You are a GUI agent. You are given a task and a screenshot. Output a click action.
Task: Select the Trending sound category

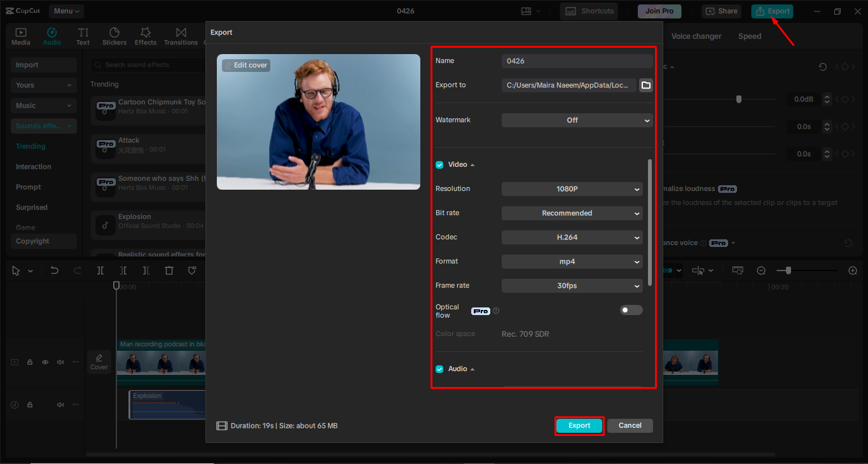[x=31, y=146]
